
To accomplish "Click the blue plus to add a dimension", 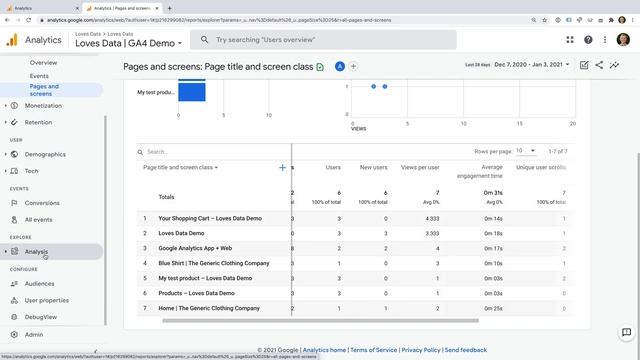I will [282, 167].
